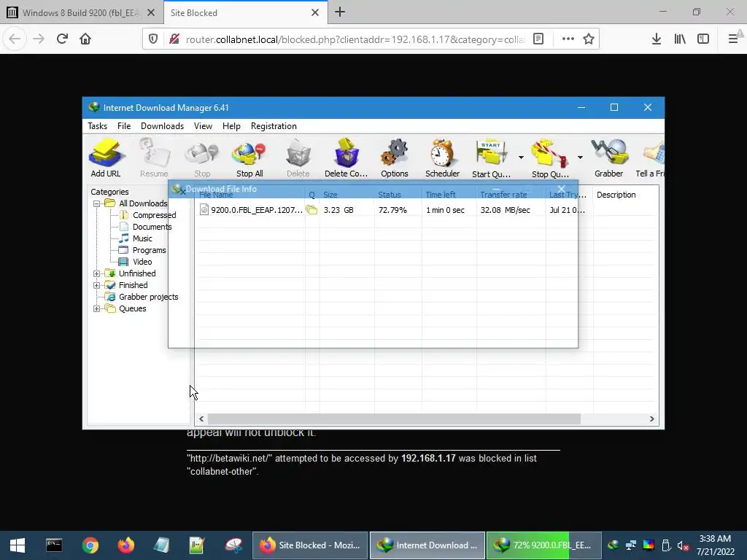Open Command Prompt from the taskbar
The height and width of the screenshot is (560, 747).
pyautogui.click(x=54, y=545)
